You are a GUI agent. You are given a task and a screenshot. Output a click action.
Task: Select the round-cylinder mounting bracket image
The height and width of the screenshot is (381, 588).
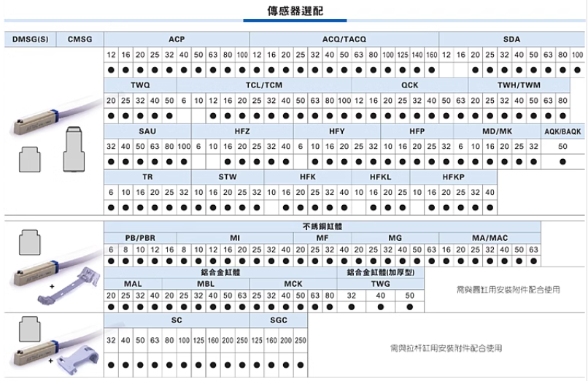click(x=70, y=286)
